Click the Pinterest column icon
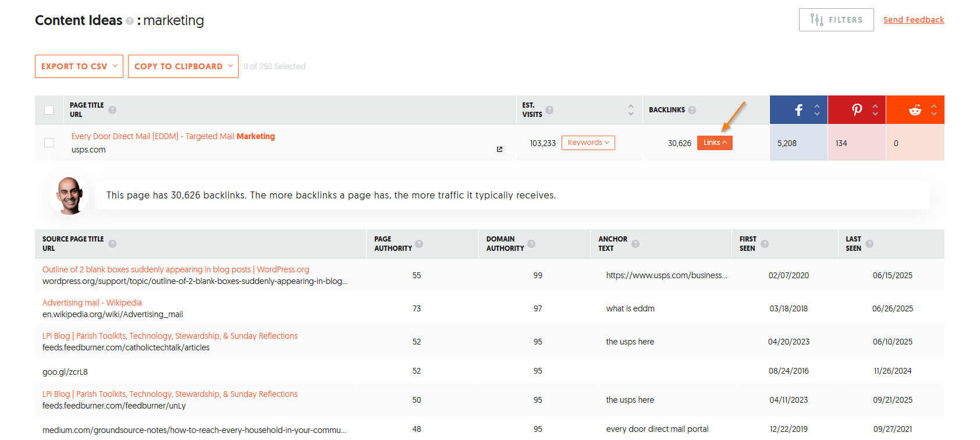 click(x=857, y=110)
